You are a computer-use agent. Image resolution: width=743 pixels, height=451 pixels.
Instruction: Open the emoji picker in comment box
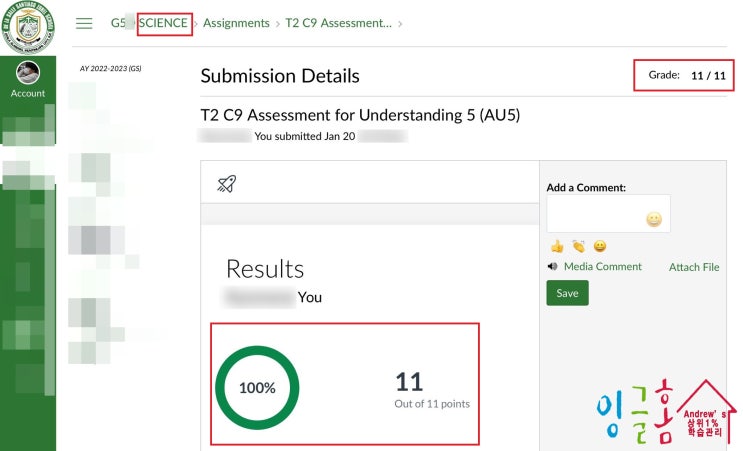pos(654,219)
